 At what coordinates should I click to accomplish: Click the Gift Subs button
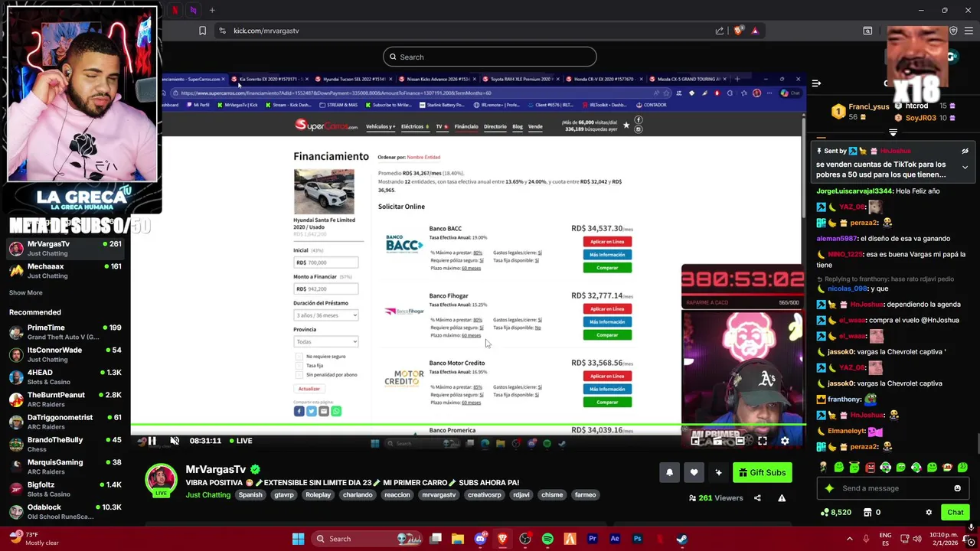click(x=762, y=473)
